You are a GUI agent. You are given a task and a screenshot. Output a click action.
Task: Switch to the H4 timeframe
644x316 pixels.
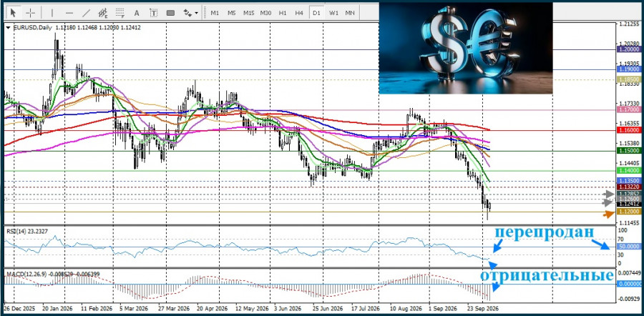[299, 13]
